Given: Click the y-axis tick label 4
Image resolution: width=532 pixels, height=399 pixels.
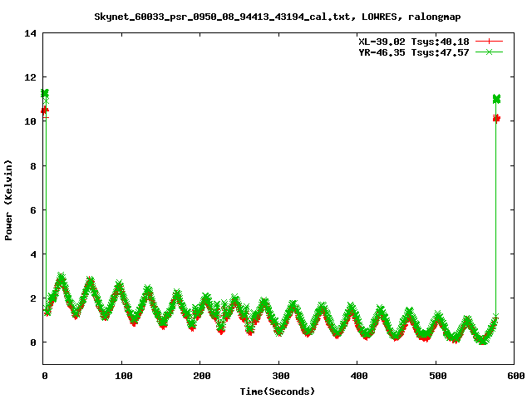Looking at the screenshot, I should 33,254.
